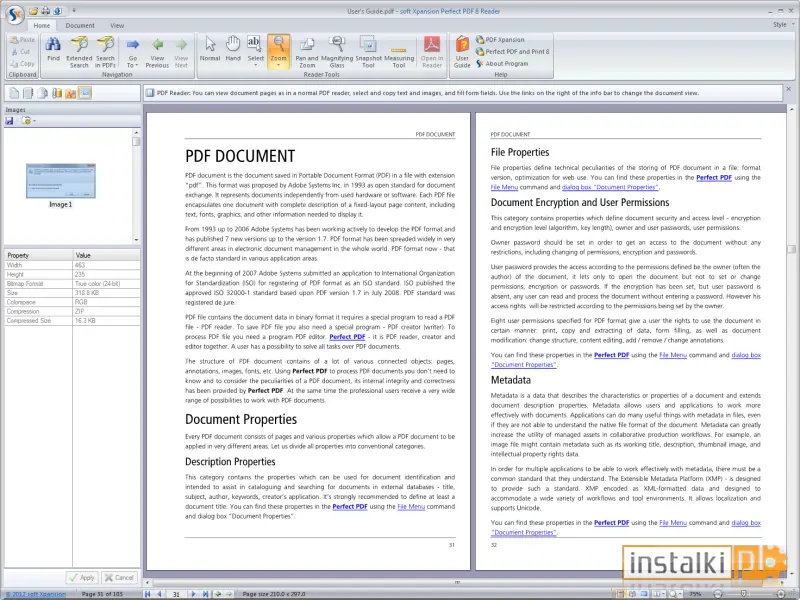800x600 pixels.
Task: Click Perfect PDF link in Description Properties
Action: coord(350,507)
